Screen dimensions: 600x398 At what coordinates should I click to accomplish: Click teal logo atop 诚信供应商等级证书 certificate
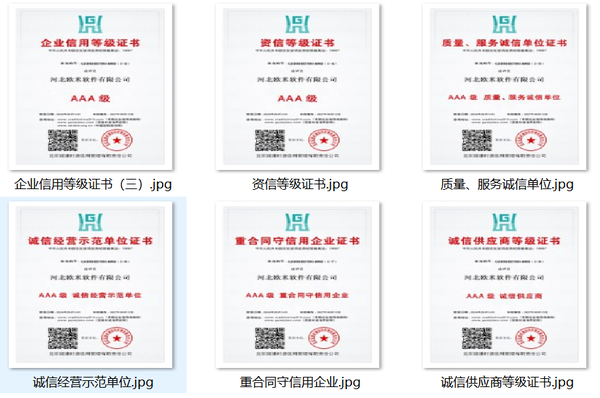click(504, 222)
